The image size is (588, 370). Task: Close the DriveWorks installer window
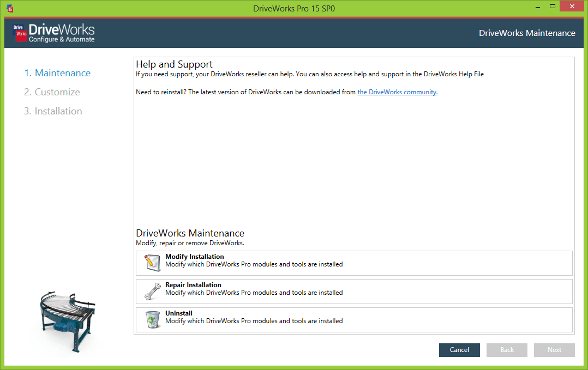572,7
